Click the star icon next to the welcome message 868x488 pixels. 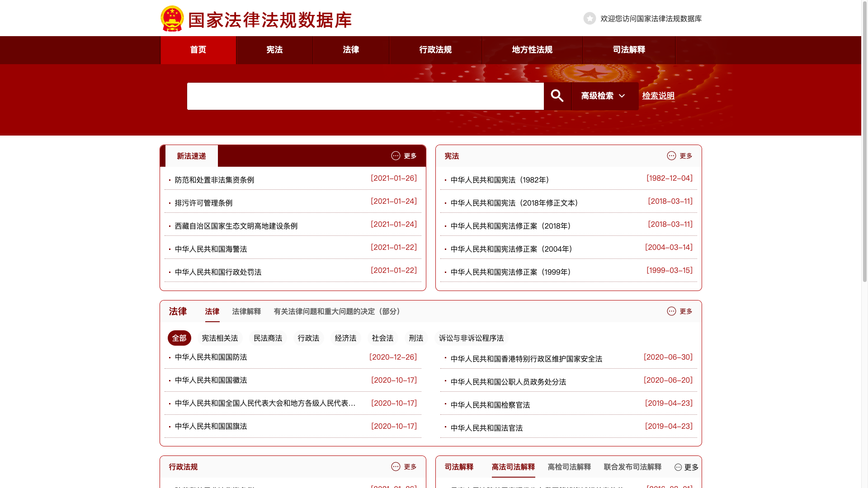point(590,19)
